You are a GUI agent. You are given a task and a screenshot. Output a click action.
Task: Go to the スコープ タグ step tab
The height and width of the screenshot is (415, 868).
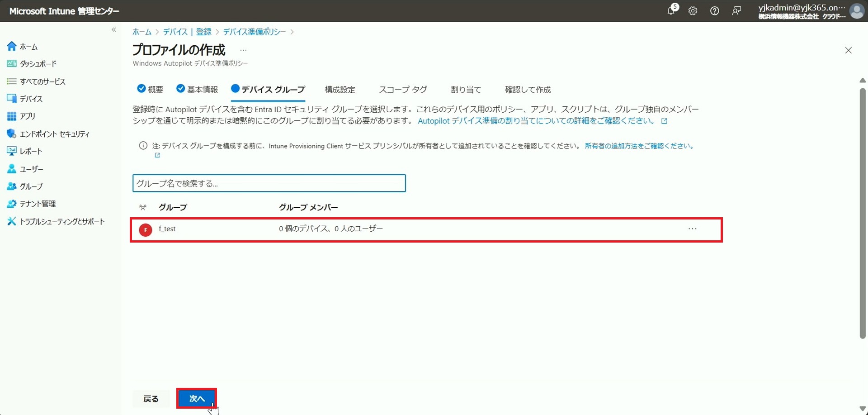pos(403,90)
